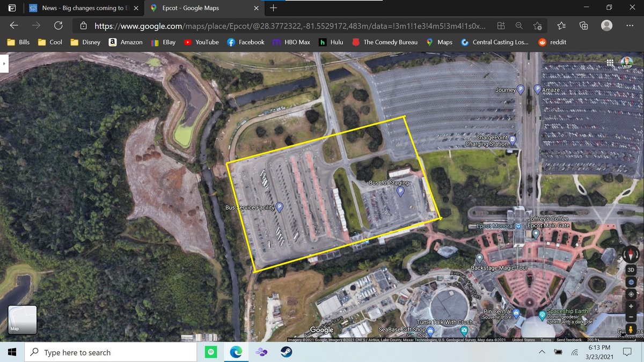Expand the collapsed Google Maps side panel

coord(4,63)
